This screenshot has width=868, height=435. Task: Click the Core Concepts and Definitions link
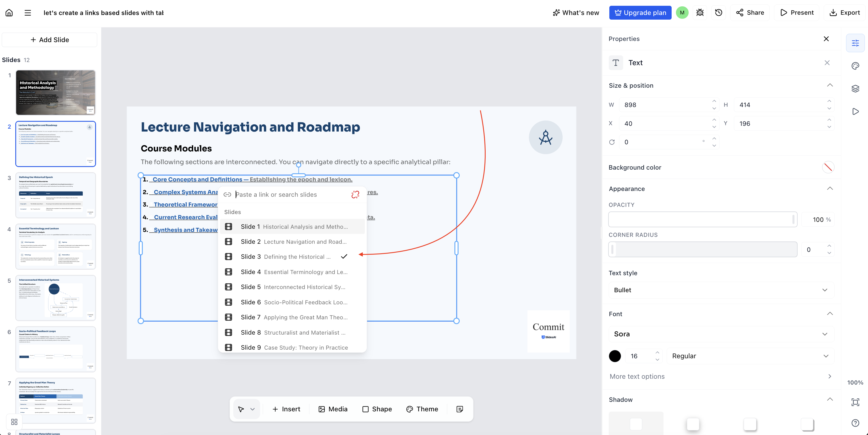click(x=198, y=180)
